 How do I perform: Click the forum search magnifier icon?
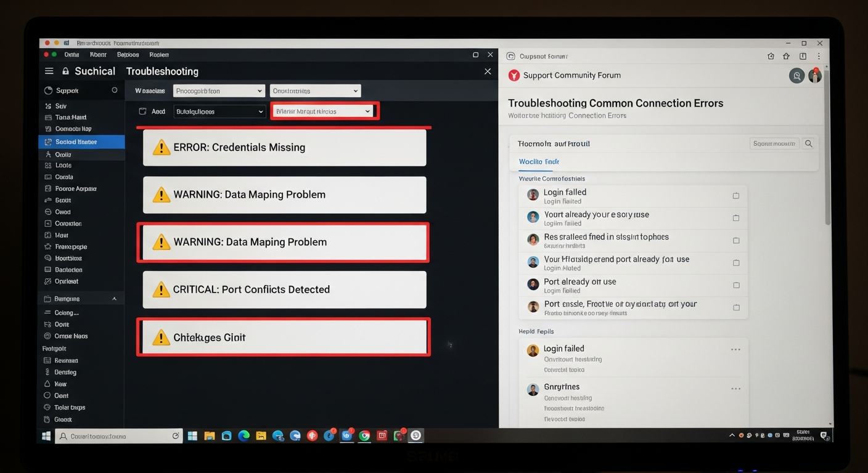coord(808,144)
